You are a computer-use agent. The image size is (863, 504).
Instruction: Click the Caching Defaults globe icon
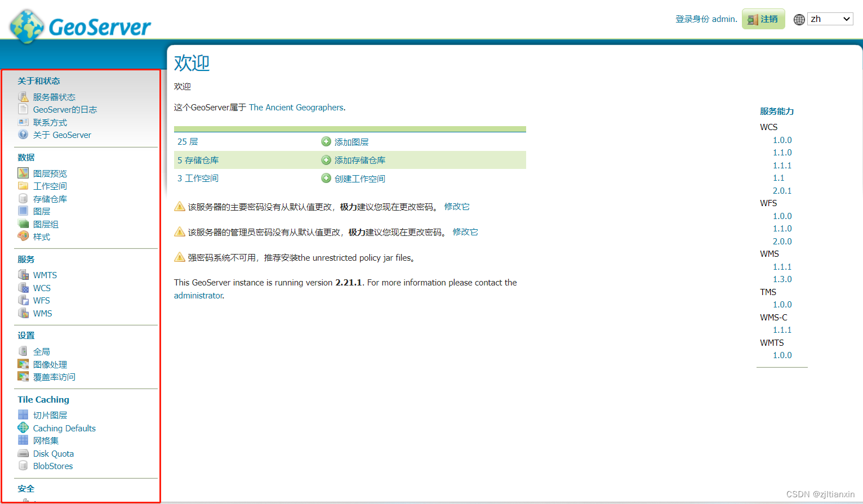(x=23, y=428)
